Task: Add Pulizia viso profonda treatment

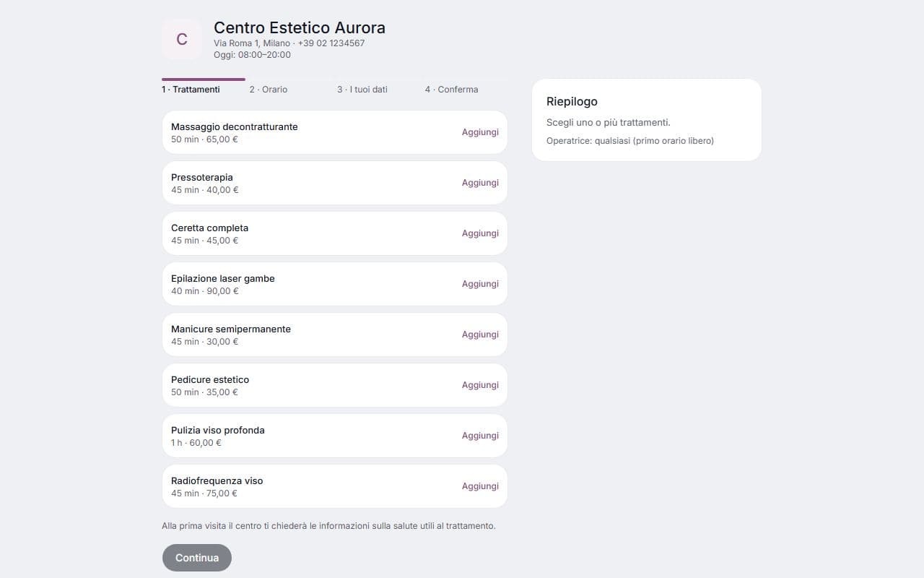Action: [x=480, y=436]
